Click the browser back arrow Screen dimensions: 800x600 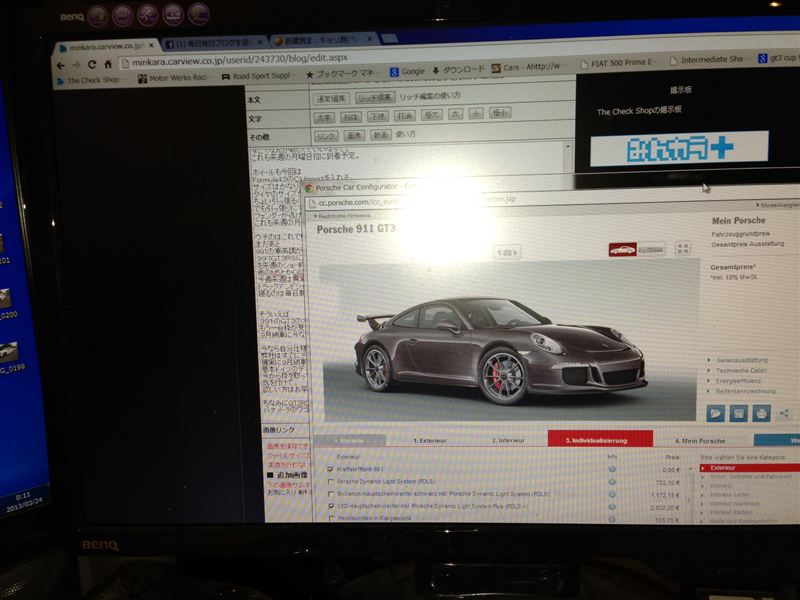coord(61,65)
